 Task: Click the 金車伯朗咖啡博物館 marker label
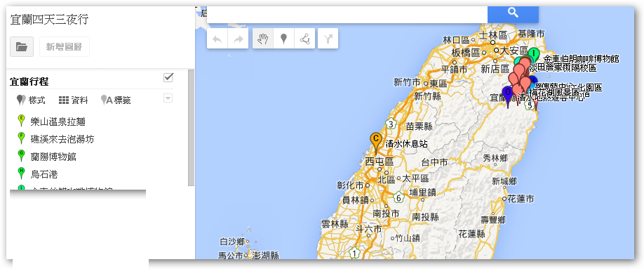tap(581, 59)
